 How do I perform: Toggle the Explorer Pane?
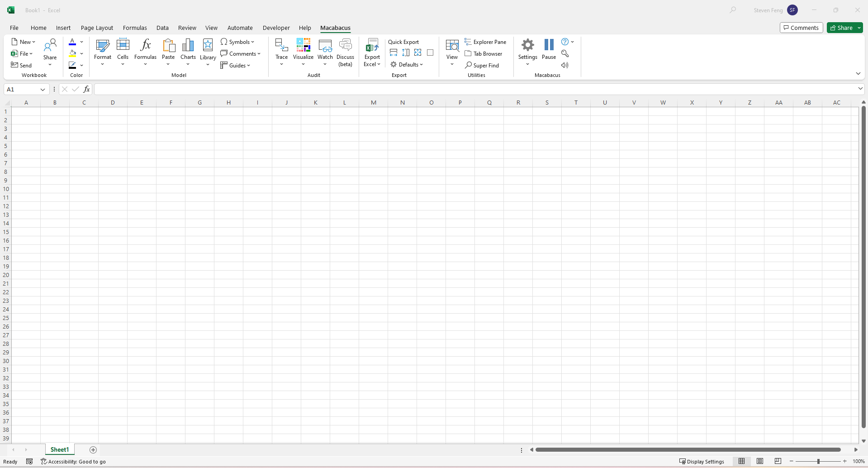pos(485,42)
